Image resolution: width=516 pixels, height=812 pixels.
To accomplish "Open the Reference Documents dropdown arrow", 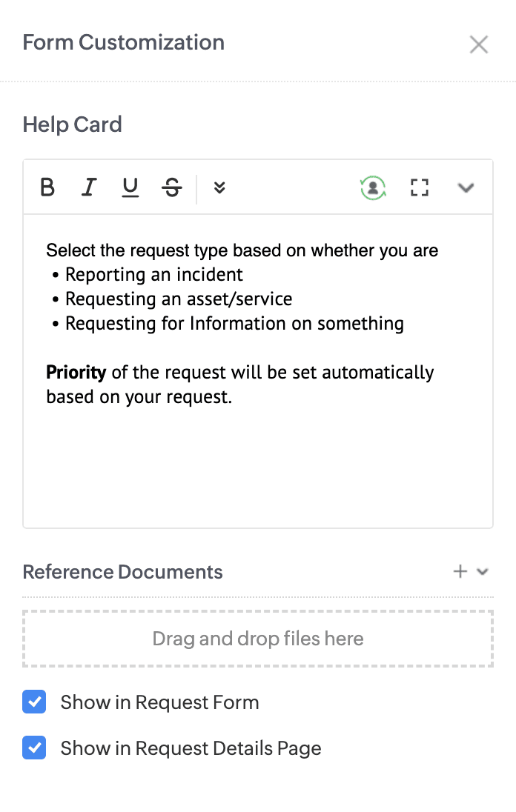I will click(x=483, y=572).
